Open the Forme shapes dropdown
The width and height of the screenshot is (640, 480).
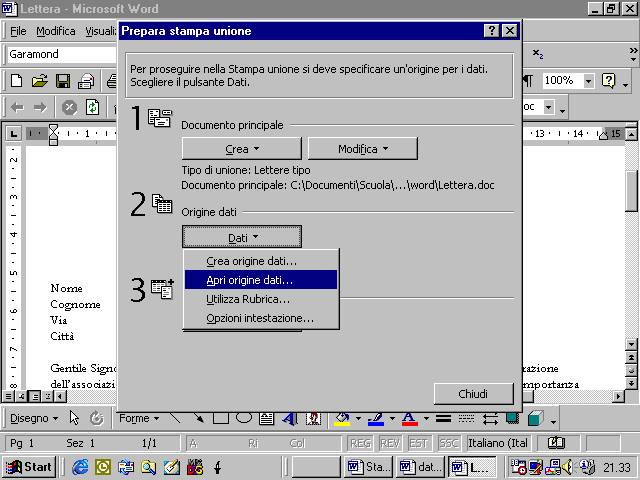tap(139, 418)
